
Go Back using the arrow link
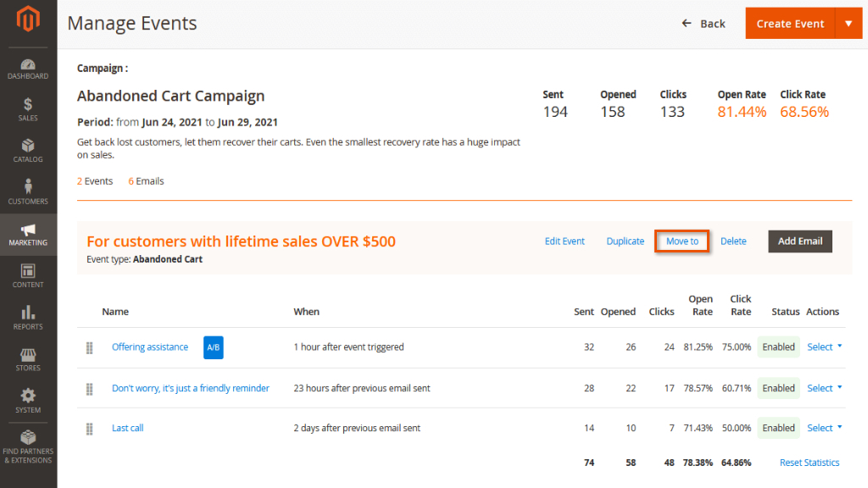coord(703,24)
